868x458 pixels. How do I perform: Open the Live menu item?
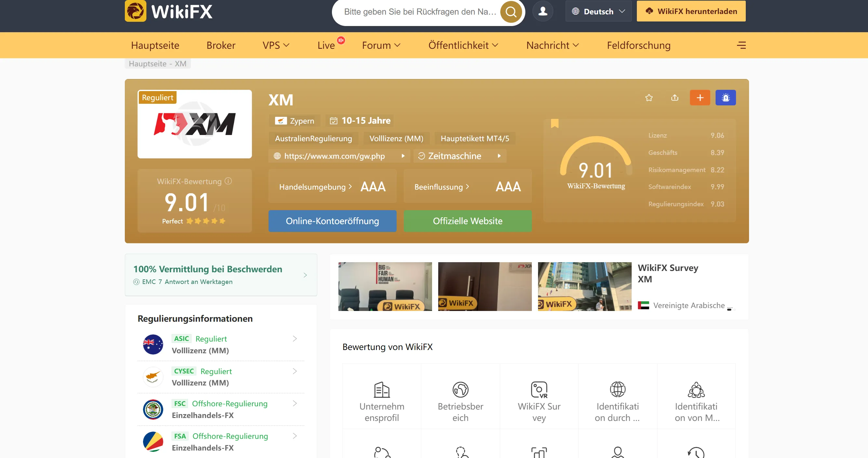coord(326,45)
